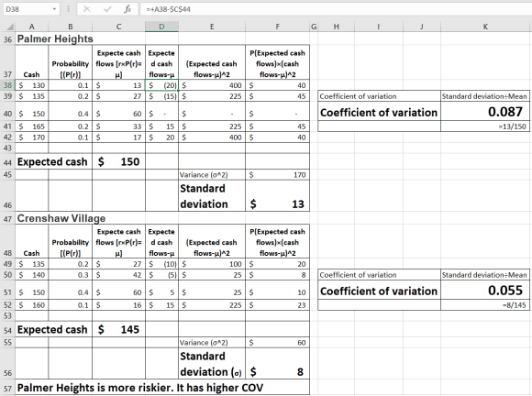Select column A header

tap(31, 27)
